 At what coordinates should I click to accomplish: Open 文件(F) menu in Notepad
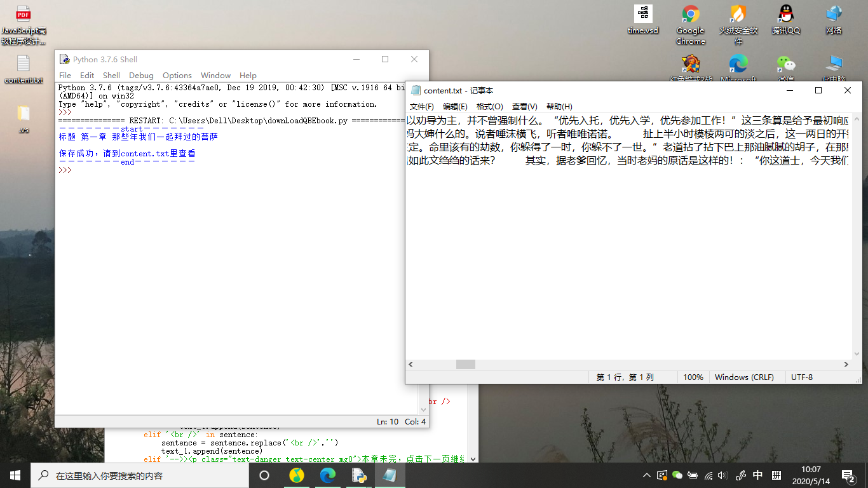pos(422,107)
